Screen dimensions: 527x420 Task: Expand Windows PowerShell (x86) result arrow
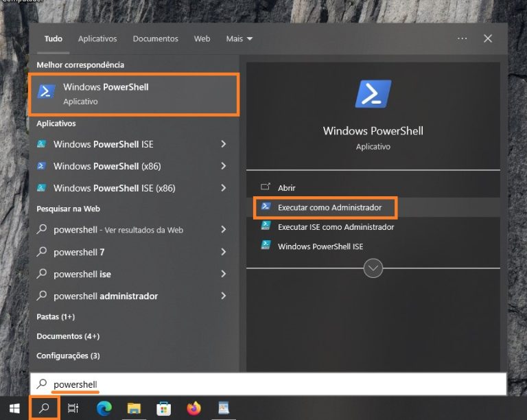pyautogui.click(x=223, y=166)
